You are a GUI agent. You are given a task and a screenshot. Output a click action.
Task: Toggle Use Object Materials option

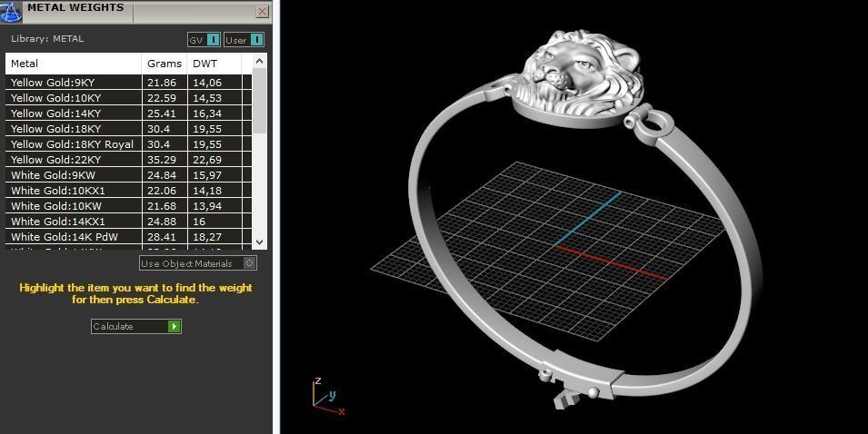(197, 263)
